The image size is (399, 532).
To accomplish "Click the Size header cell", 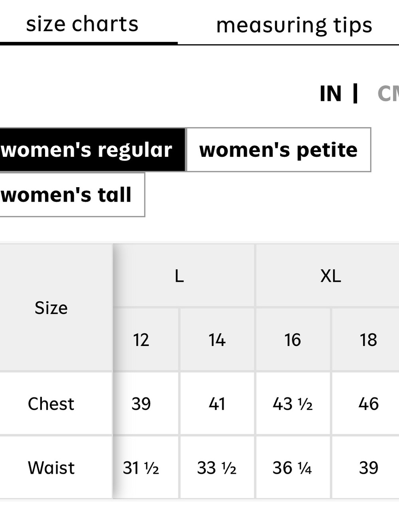I will 56,307.
